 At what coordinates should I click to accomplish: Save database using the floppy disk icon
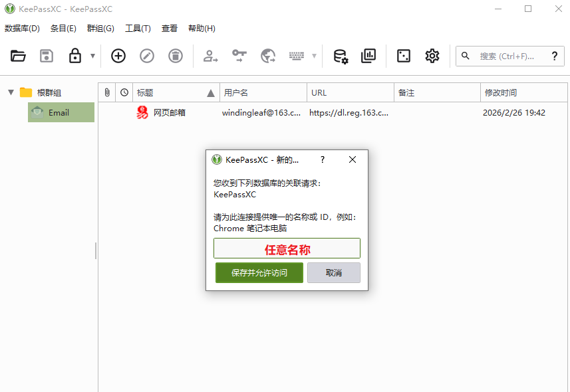(x=47, y=56)
